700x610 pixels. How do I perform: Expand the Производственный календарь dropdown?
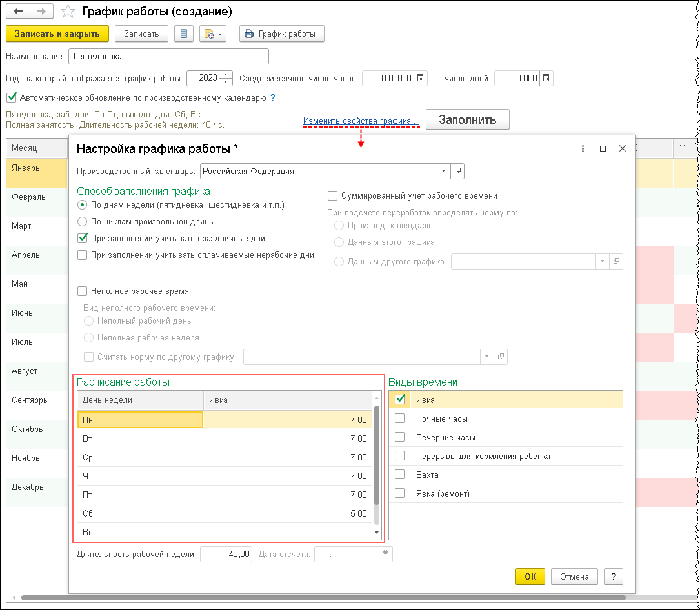(x=443, y=171)
